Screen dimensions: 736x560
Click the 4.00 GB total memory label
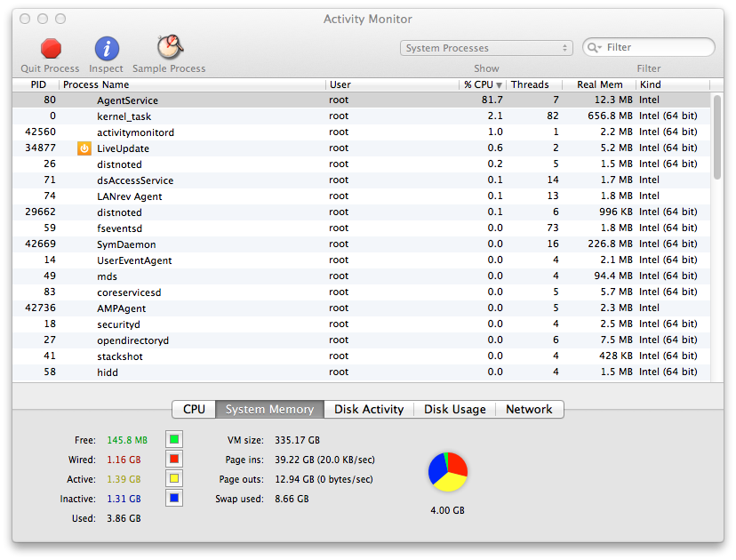click(447, 510)
